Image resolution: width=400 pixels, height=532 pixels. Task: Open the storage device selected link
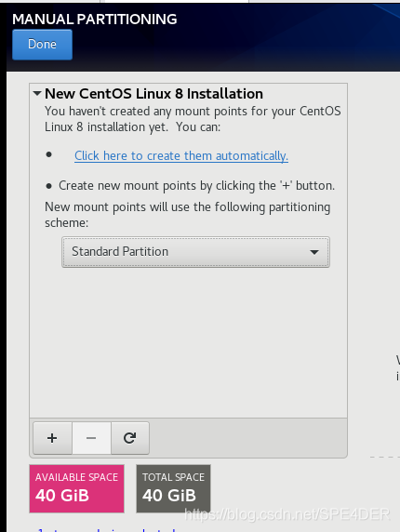[107, 529]
